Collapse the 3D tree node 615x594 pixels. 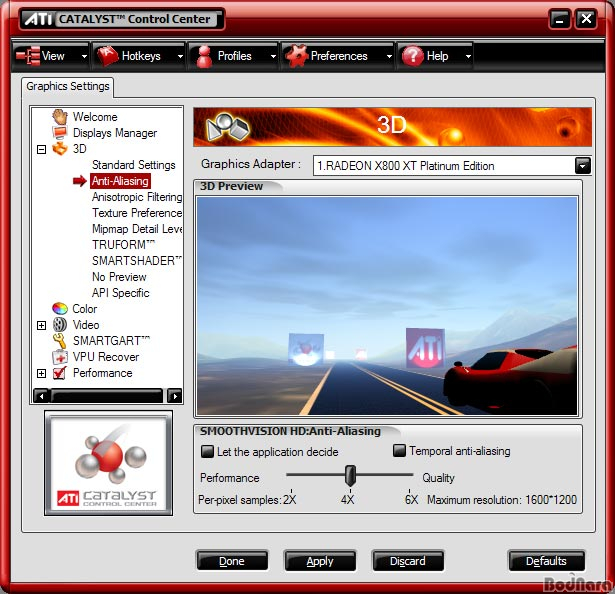coord(41,149)
